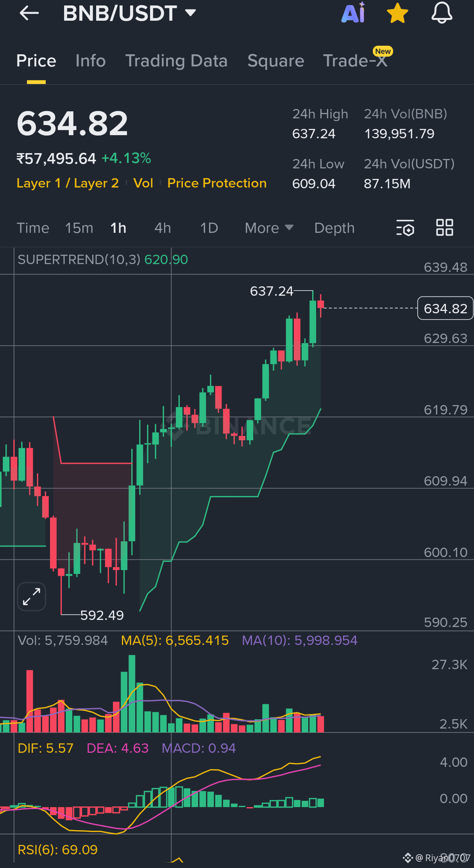Screen dimensions: 474x868
Task: Tap the DIF: 5.57 label
Action: pos(46,748)
